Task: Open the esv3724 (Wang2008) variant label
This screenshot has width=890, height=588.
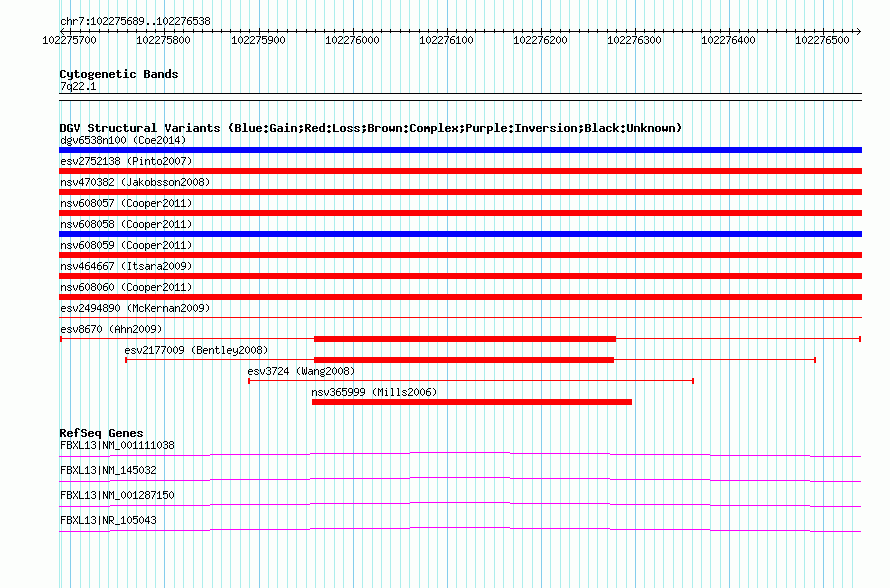Action: pyautogui.click(x=301, y=371)
